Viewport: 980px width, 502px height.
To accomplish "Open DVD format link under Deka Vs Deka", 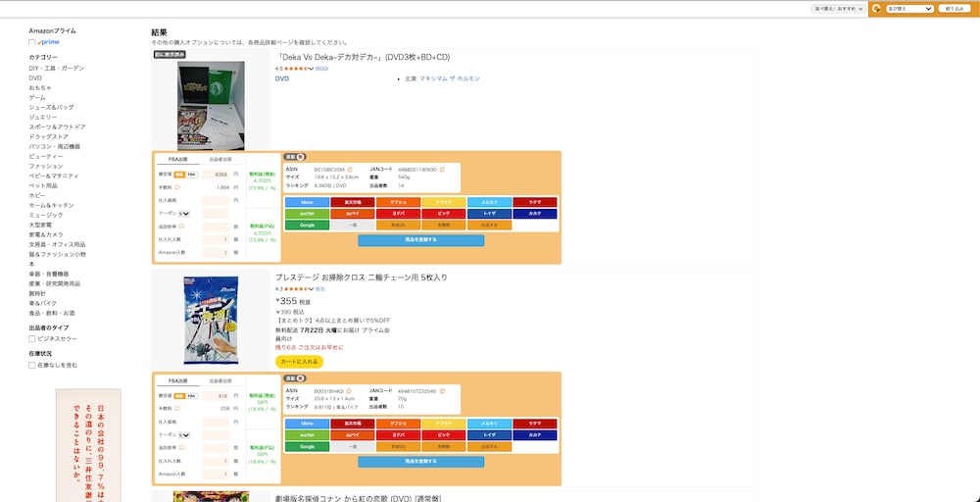I will (282, 78).
